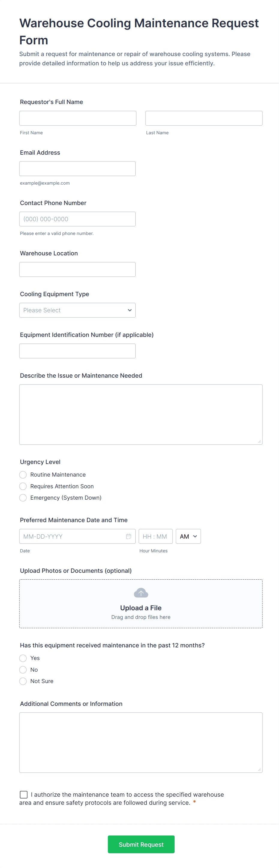Select Requires Attention Soon option
The image size is (279, 868).
coord(23,486)
